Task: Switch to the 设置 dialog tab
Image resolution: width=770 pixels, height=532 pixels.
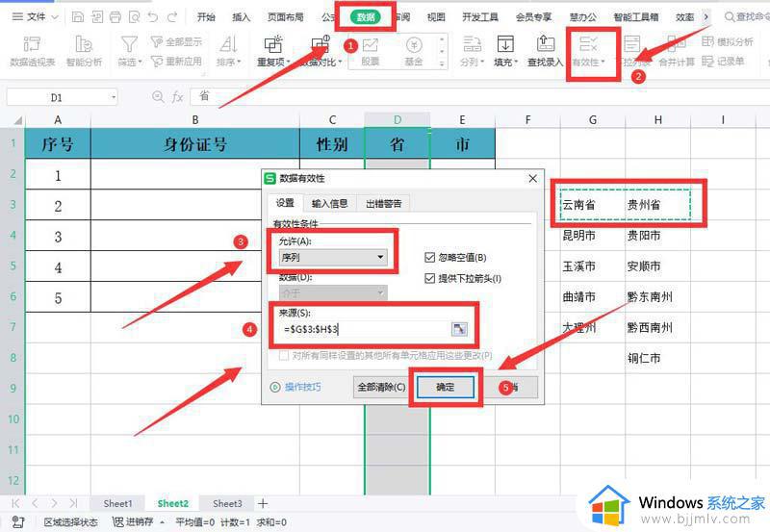Action: pyautogui.click(x=285, y=203)
